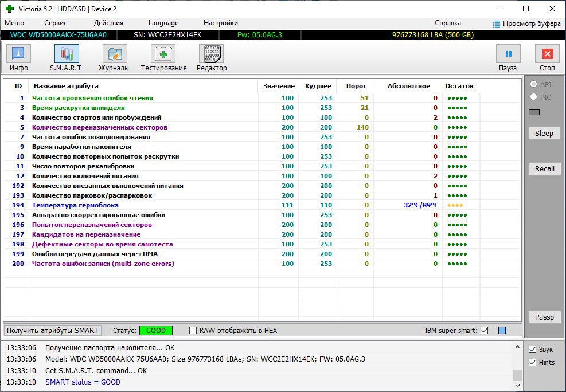Open the Журналы logs icon
Image resolution: width=566 pixels, height=392 pixels.
click(115, 54)
